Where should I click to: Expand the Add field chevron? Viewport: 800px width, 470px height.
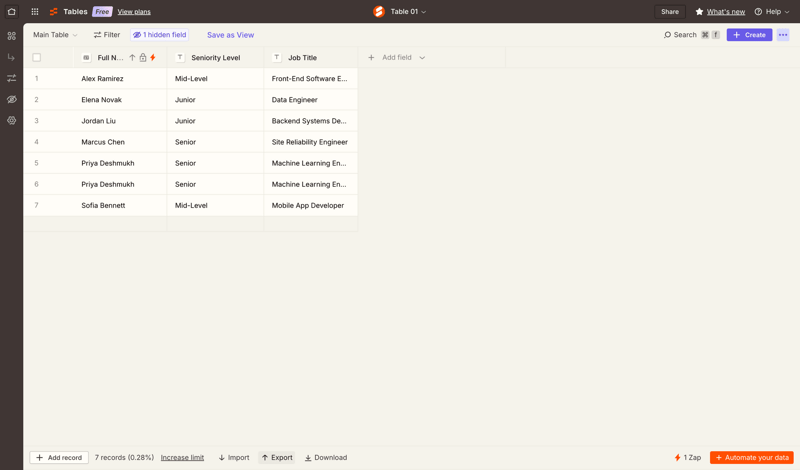[x=422, y=58]
